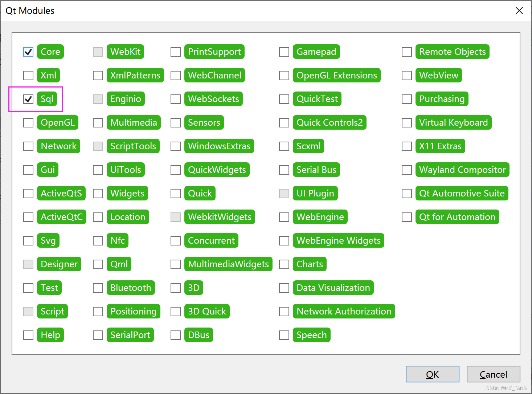Tick the 3D Quick checkbox

176,312
